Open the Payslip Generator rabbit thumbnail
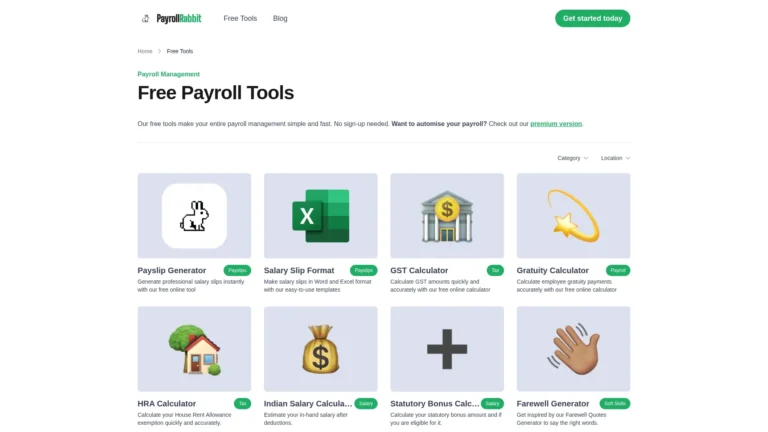This screenshot has height=432, width=768. 194,216
